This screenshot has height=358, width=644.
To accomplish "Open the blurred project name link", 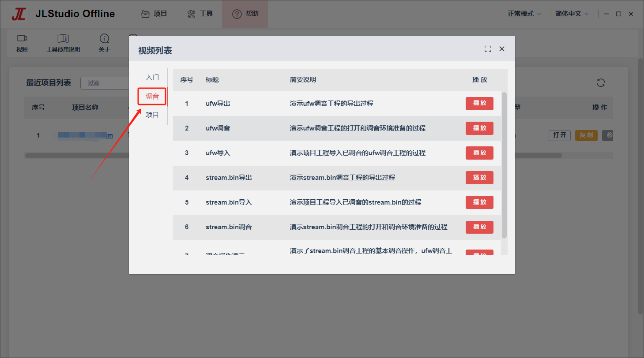I will (x=86, y=135).
